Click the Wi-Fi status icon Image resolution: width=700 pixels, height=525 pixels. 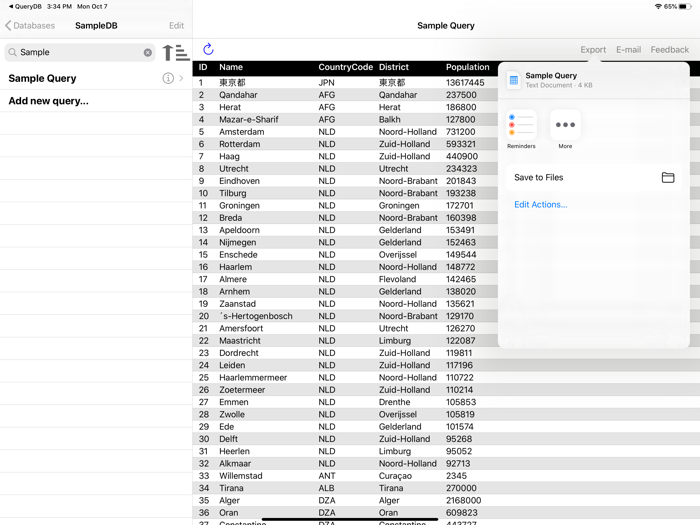coord(658,6)
